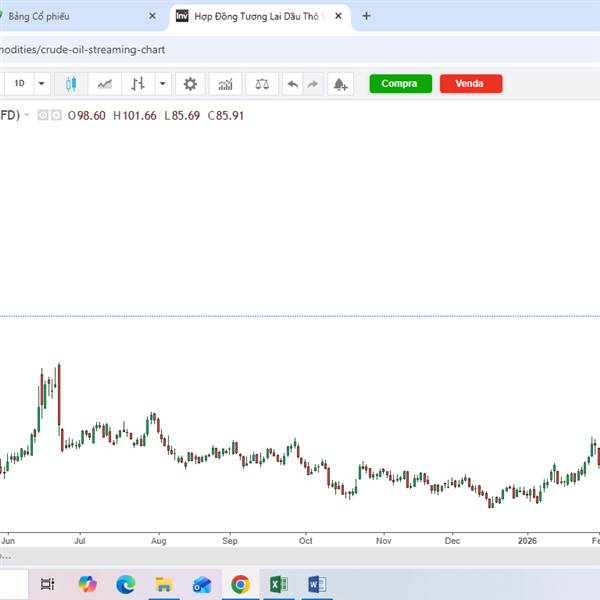Image resolution: width=600 pixels, height=600 pixels.
Task: Click the Aug label on time axis
Action: [158, 541]
